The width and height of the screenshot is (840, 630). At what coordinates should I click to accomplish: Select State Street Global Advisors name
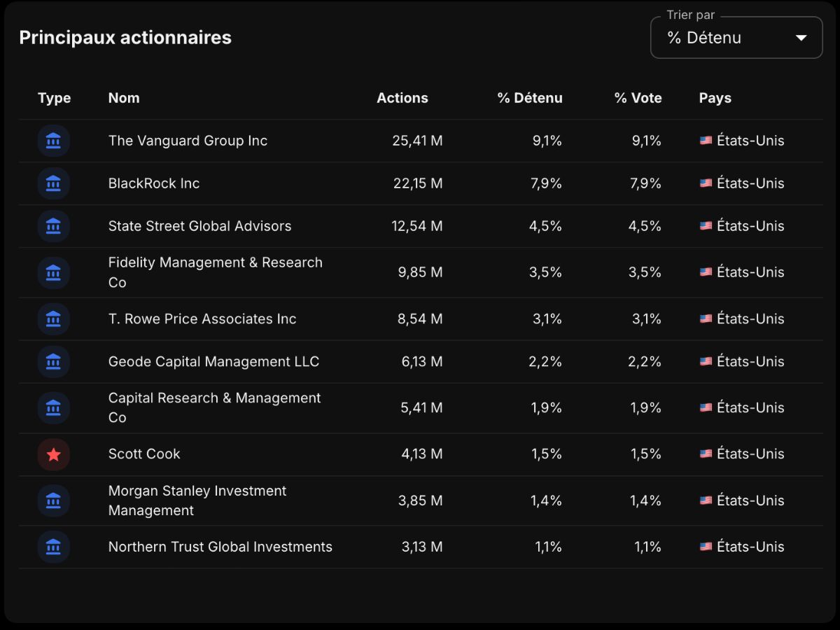(x=199, y=226)
